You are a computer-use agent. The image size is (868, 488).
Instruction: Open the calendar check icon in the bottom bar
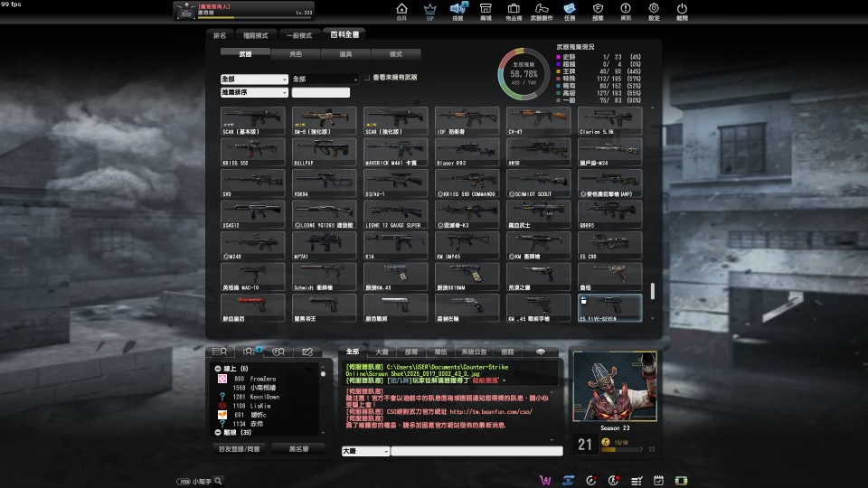[x=658, y=480]
